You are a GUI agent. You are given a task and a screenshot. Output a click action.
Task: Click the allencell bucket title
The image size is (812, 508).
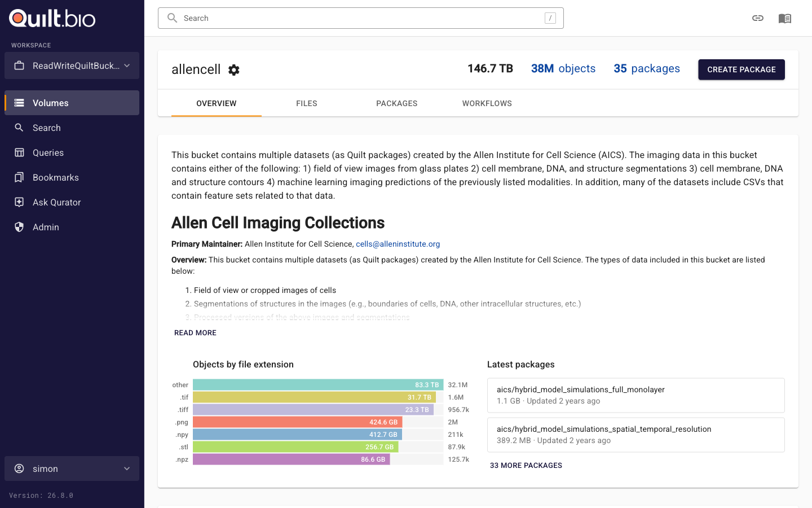pyautogui.click(x=196, y=69)
